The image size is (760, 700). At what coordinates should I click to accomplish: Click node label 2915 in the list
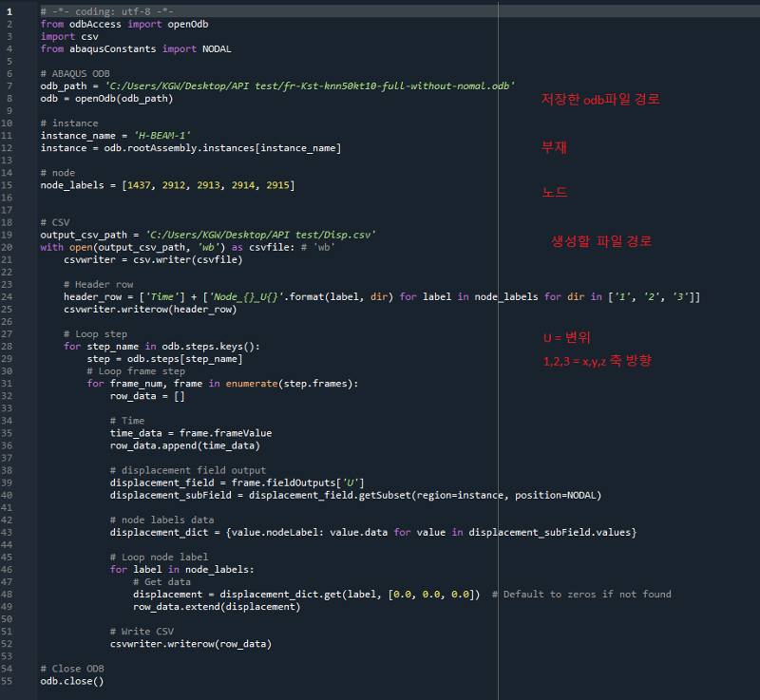tap(277, 185)
